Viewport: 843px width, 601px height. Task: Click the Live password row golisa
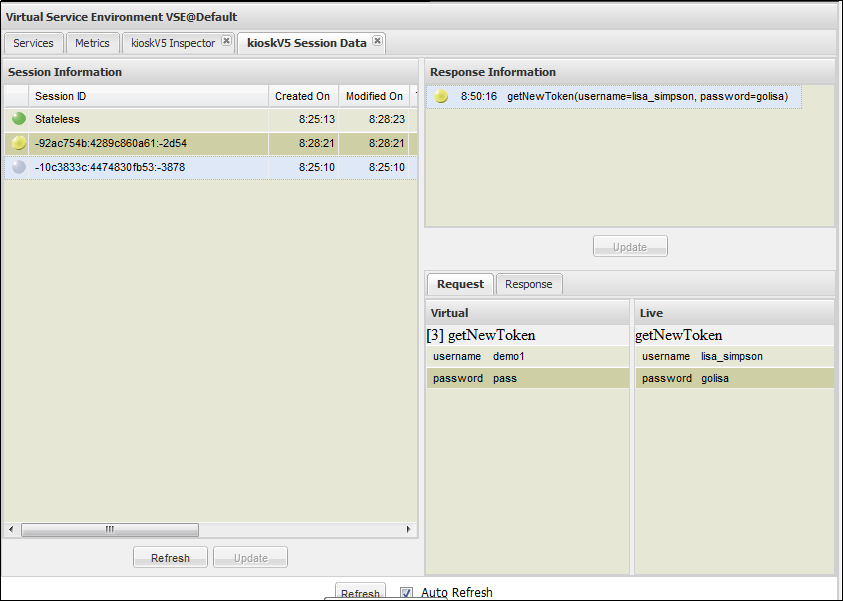(x=734, y=378)
